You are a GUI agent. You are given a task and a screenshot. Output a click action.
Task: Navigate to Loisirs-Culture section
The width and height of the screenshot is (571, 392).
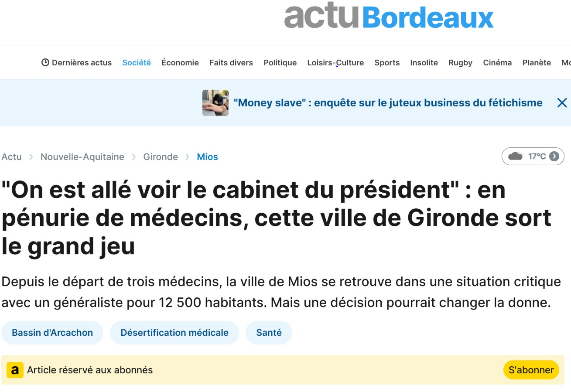click(x=335, y=63)
